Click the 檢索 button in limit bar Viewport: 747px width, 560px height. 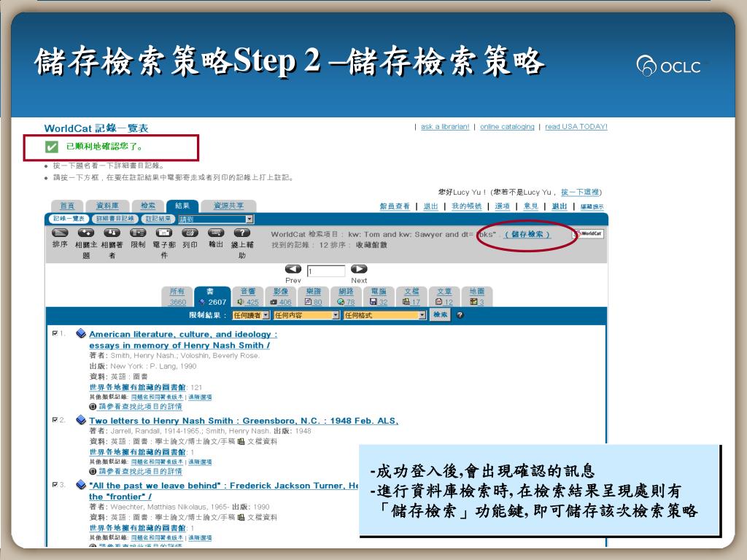click(x=440, y=315)
